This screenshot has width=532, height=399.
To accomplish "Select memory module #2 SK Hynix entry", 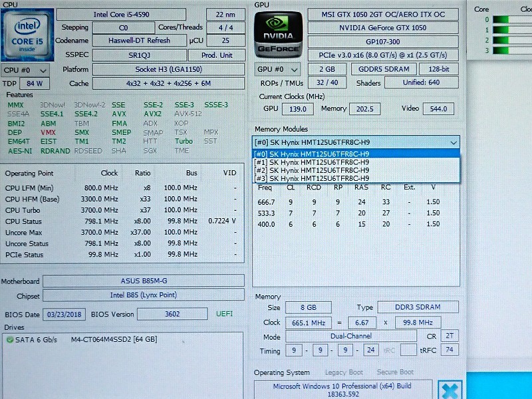I will 356,170.
